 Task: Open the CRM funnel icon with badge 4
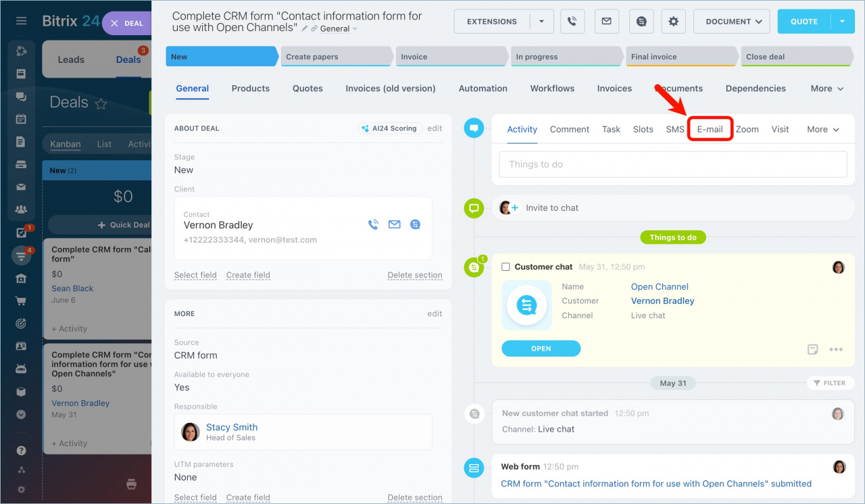(21, 255)
